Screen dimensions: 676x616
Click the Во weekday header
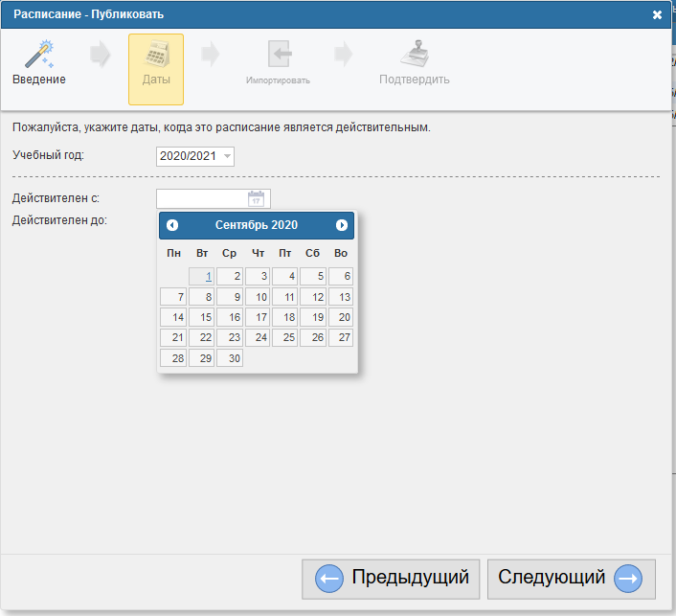pos(341,253)
